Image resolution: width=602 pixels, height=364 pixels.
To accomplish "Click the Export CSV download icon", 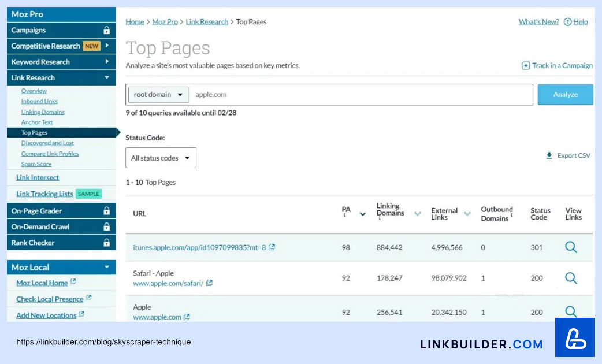I will point(549,155).
